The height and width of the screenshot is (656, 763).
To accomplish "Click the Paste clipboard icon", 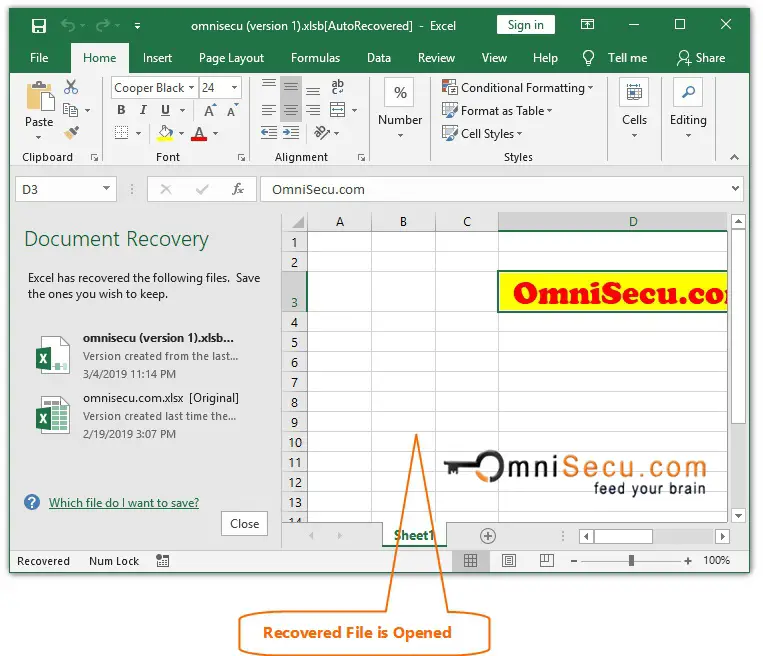I will click(x=40, y=96).
